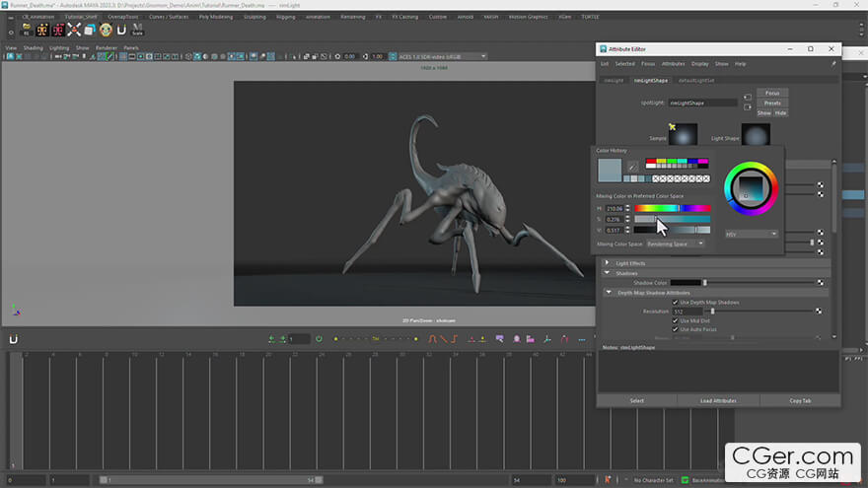Click the magnet U icon on the shelf
868x488 pixels.
121,30
